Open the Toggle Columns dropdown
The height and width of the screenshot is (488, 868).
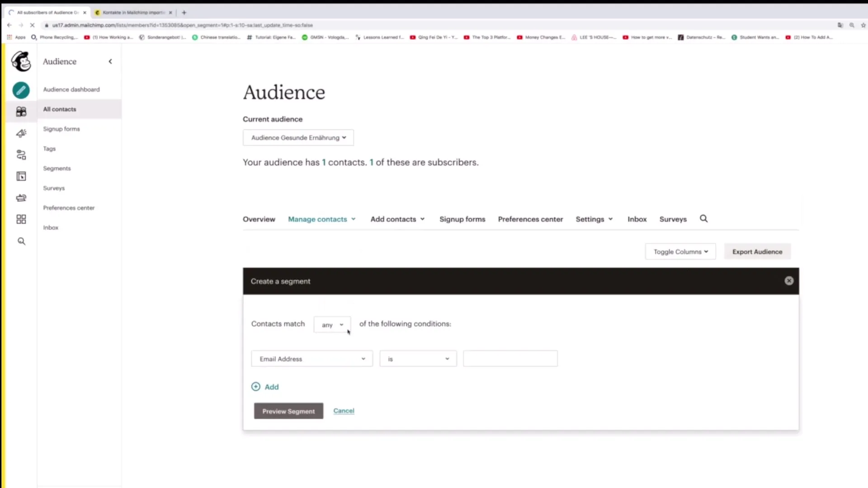pos(680,252)
